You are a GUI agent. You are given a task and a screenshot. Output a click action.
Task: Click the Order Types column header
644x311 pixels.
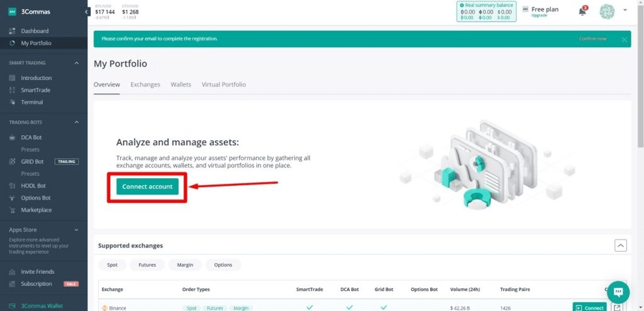[196, 290]
